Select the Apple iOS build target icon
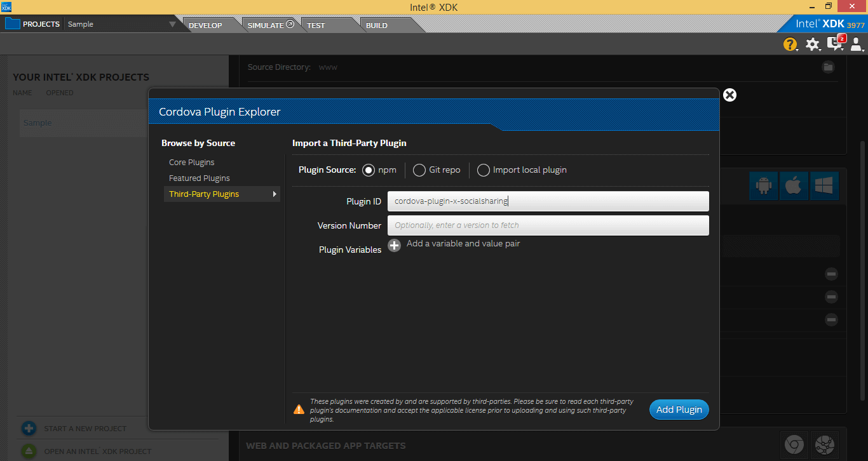Screen dimensions: 868x461 click(794, 185)
